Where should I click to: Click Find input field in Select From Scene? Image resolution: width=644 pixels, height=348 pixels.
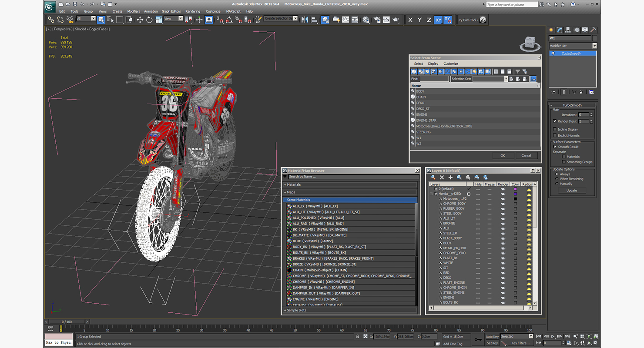(x=434, y=79)
